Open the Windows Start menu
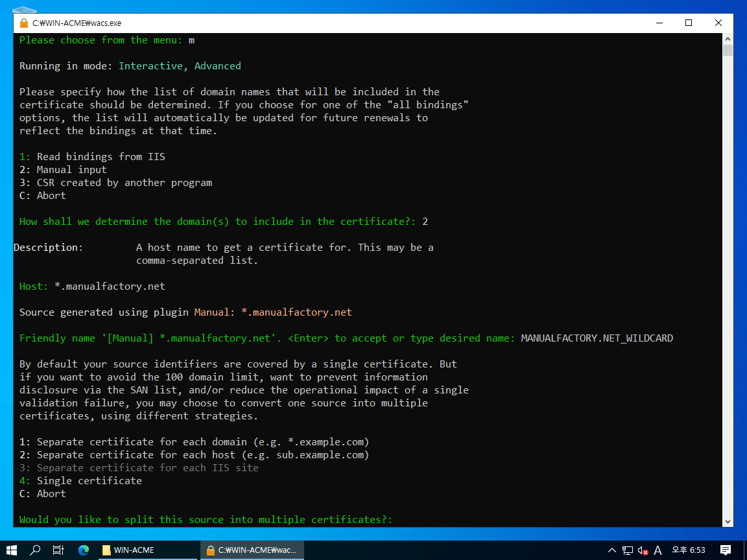Viewport: 747px width, 560px height. click(x=12, y=550)
